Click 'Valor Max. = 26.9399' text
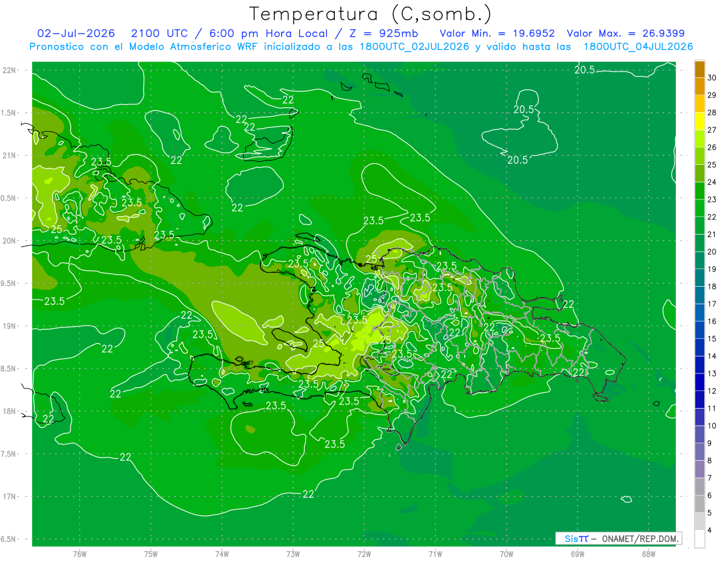This screenshot has width=728, height=562. 627,33
